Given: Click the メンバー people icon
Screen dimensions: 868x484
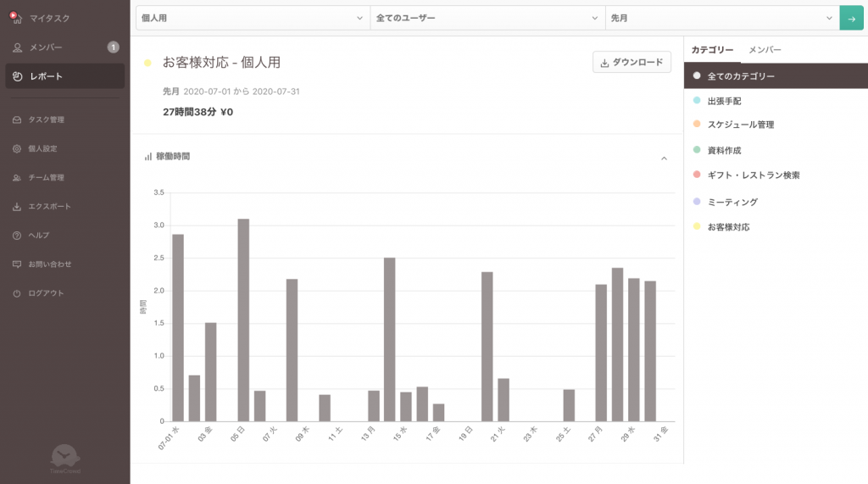Looking at the screenshot, I should pyautogui.click(x=17, y=47).
